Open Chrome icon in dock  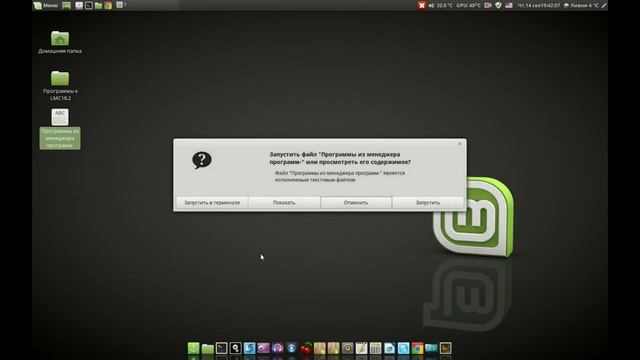[x=417, y=348]
